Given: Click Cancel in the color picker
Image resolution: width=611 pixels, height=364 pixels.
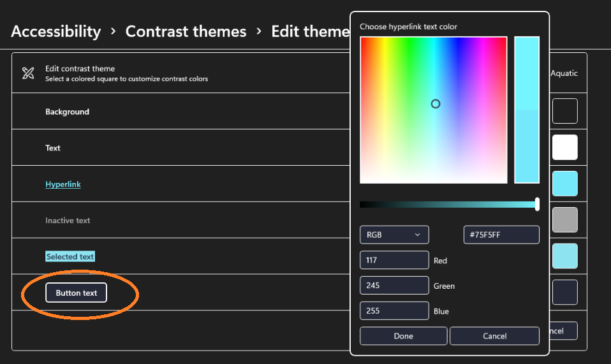Looking at the screenshot, I should click(x=494, y=336).
